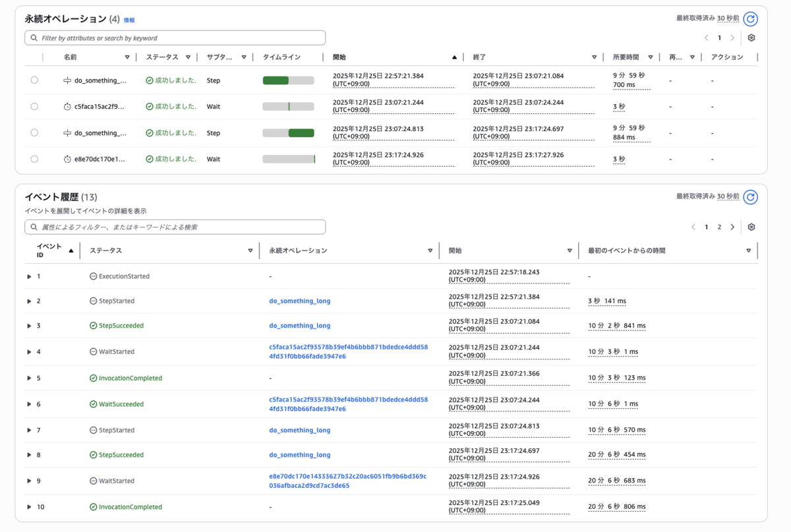Open settings gear for durable operations table
The height and width of the screenshot is (532, 791).
pyautogui.click(x=751, y=38)
